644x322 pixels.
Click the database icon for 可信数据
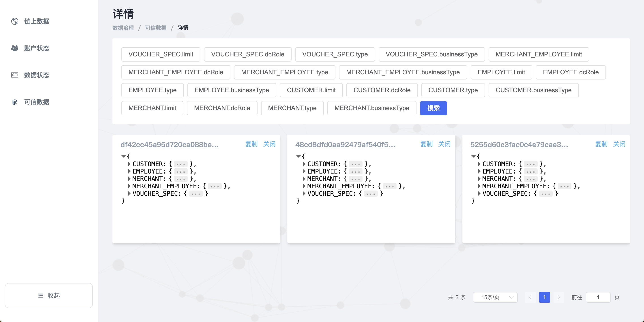point(15,102)
